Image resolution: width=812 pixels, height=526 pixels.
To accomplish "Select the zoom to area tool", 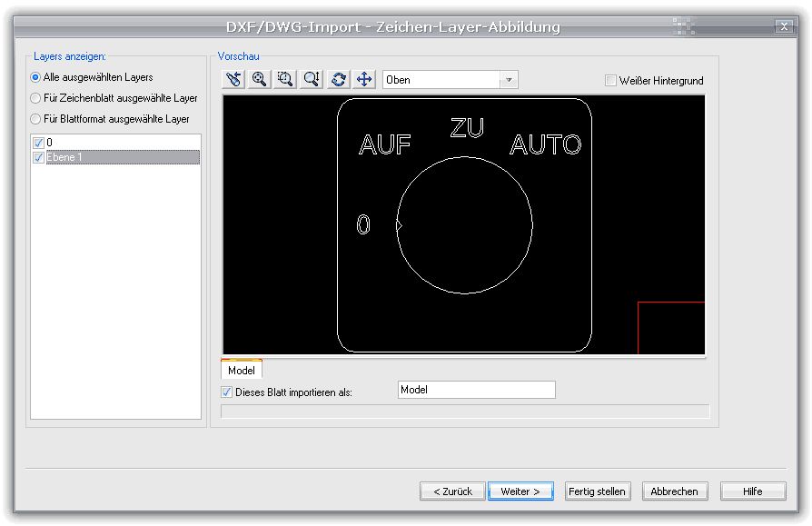I will (286, 80).
